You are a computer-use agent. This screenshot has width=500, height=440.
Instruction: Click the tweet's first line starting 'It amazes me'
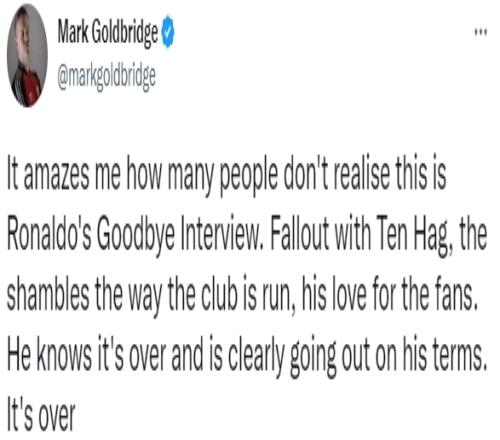(226, 175)
